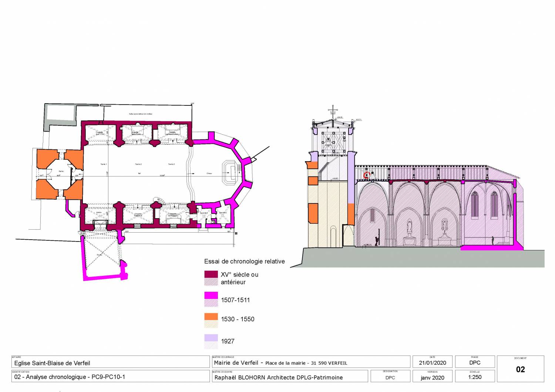
Task: Click the red circle marker in the roof space
Action: coord(366,175)
